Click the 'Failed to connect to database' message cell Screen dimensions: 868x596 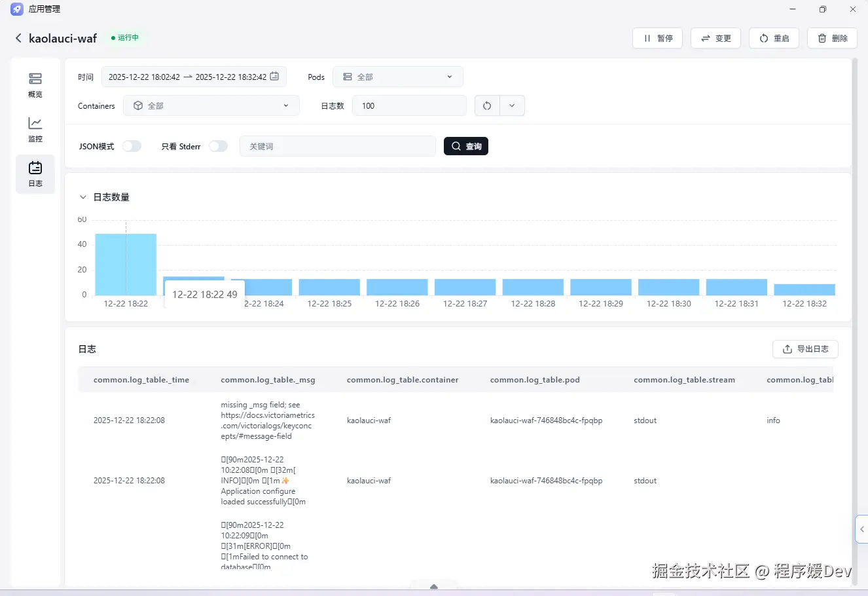click(264, 546)
